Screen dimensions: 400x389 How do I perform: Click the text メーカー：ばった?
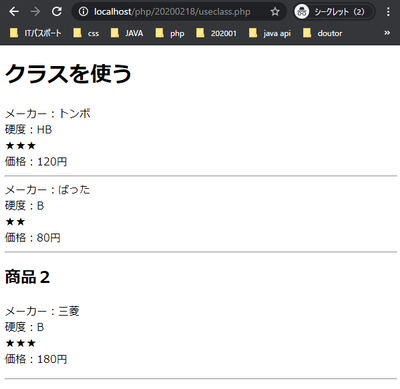pos(47,190)
